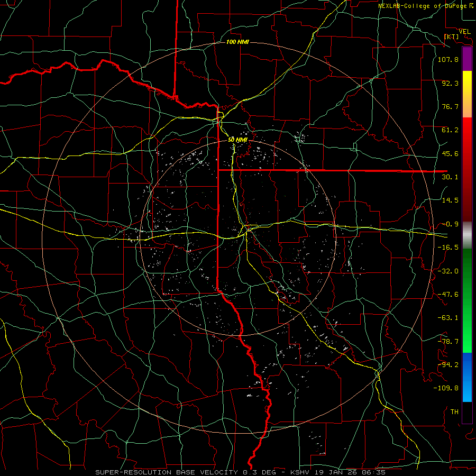Select the -78.7 velocity scale value
Image resolution: width=476 pixels, height=476 pixels.
pos(448,342)
